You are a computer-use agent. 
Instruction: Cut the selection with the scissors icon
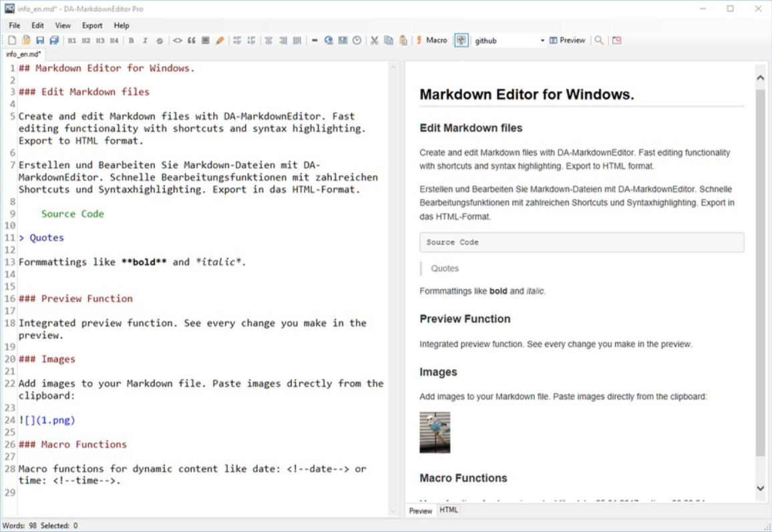375,40
